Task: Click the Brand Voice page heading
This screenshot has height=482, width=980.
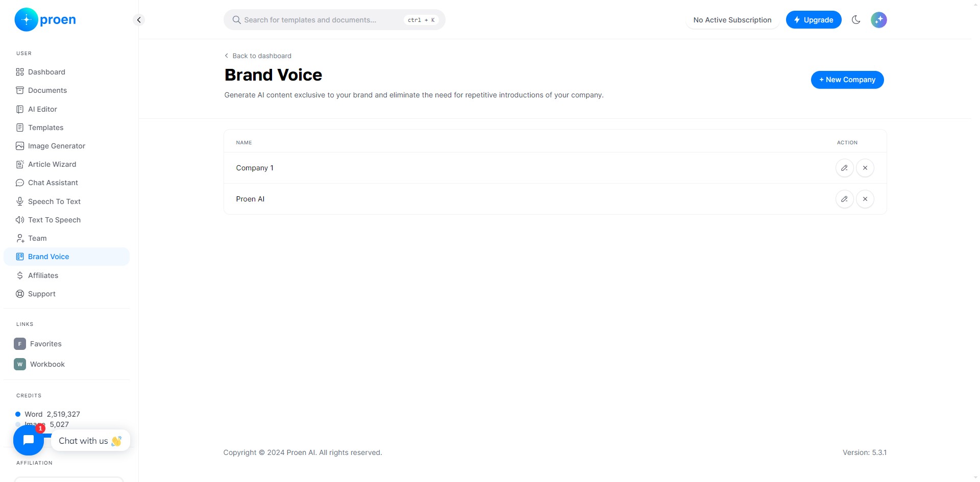Action: coord(273,75)
